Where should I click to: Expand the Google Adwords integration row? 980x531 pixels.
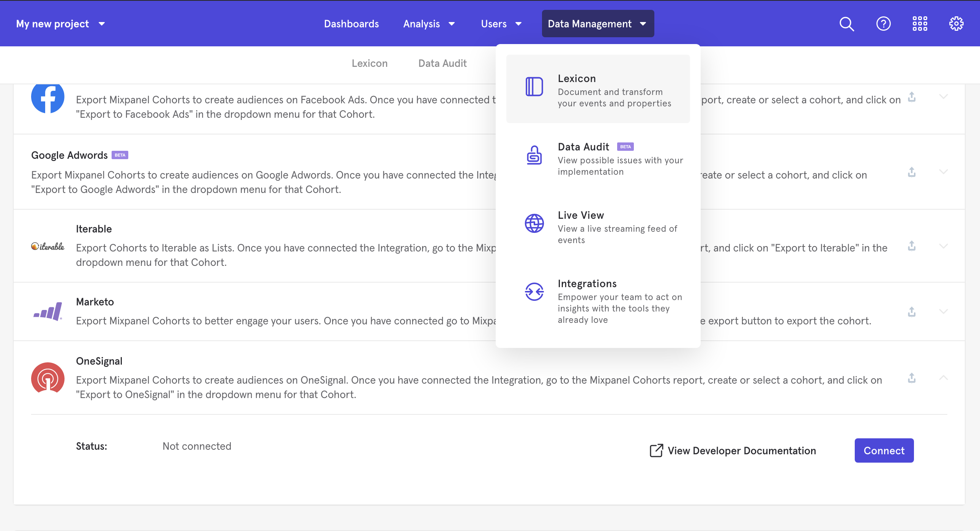click(943, 172)
